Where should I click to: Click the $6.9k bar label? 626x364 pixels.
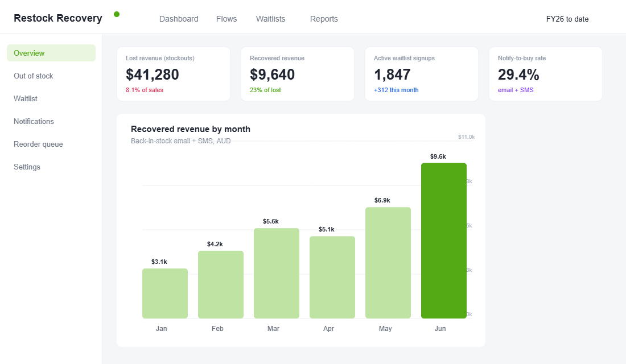pyautogui.click(x=382, y=200)
